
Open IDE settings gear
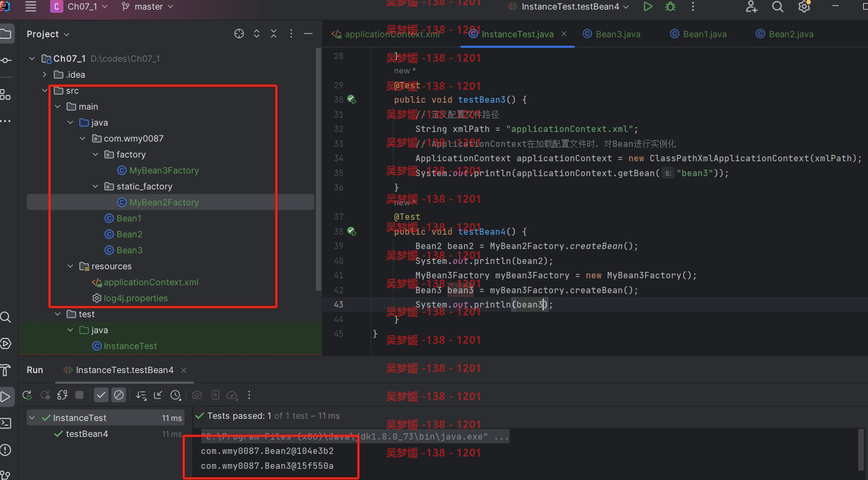(804, 6)
